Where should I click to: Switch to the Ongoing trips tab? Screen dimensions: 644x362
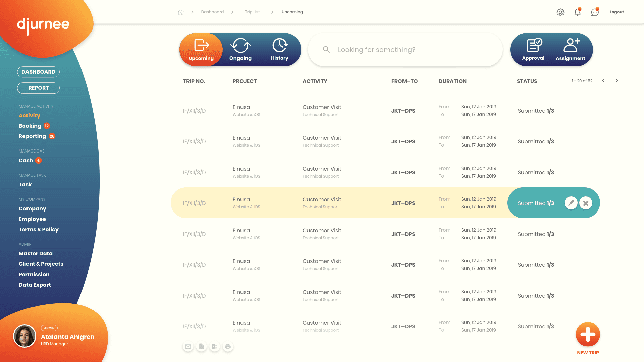click(x=240, y=50)
